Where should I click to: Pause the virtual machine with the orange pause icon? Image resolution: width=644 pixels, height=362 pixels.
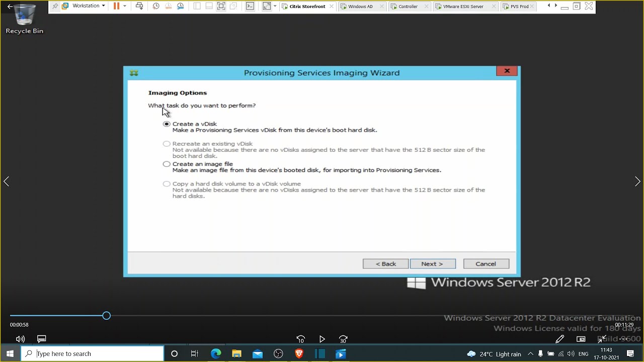coord(116,6)
